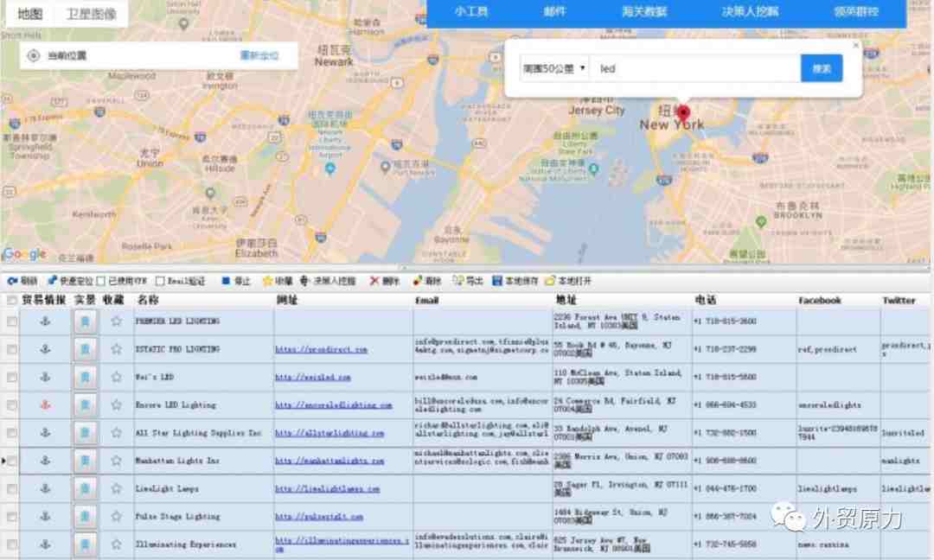
Task: Switch to the 地图 map view tab
Action: [x=29, y=14]
